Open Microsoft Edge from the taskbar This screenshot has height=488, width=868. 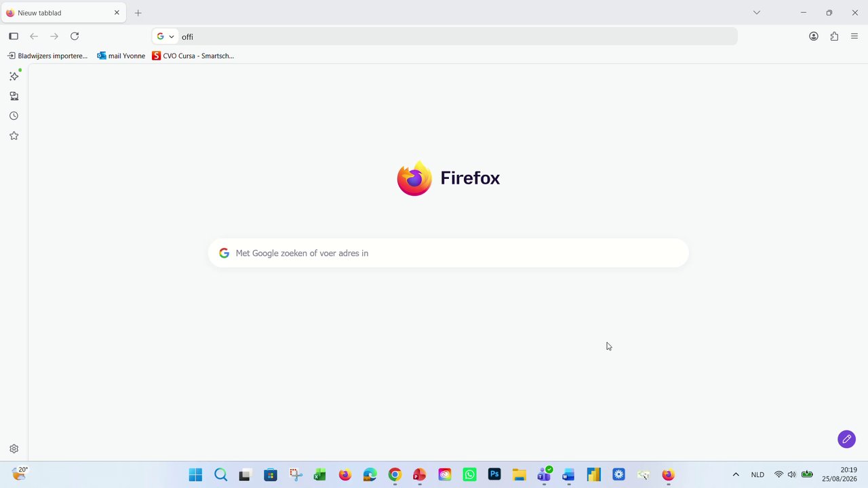pos(370,474)
